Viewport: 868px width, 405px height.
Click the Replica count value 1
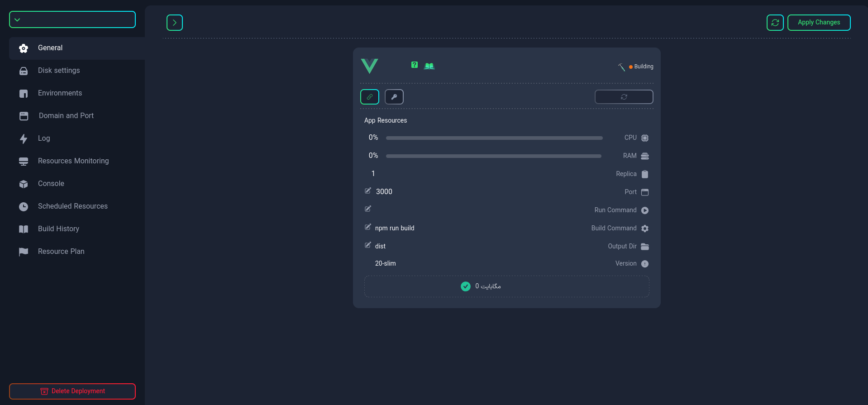point(373,174)
